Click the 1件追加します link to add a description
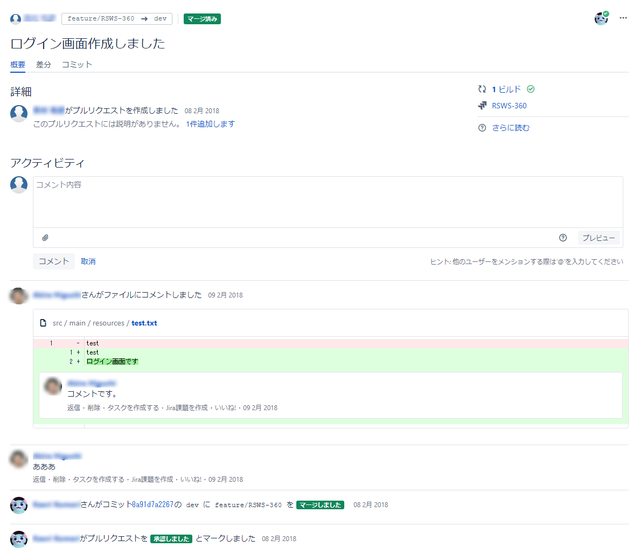 (x=210, y=124)
